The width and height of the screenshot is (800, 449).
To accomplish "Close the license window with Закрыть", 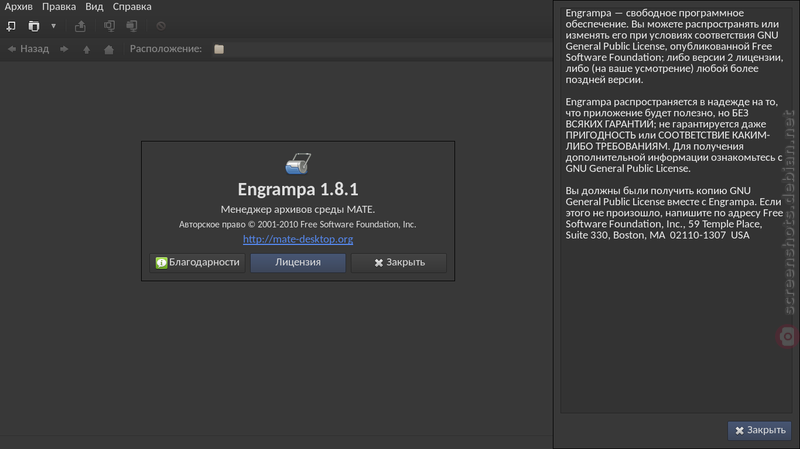I will (x=760, y=431).
